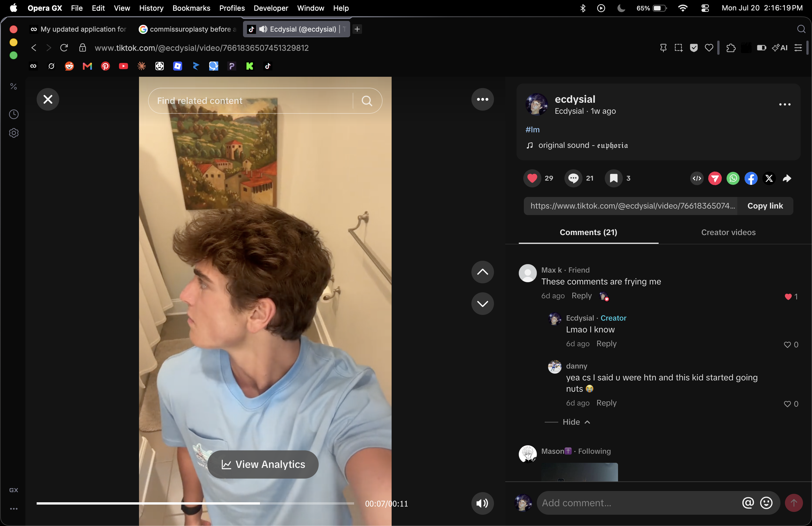This screenshot has width=812, height=526.
Task: Select the Comments (21) tab
Action: click(588, 232)
